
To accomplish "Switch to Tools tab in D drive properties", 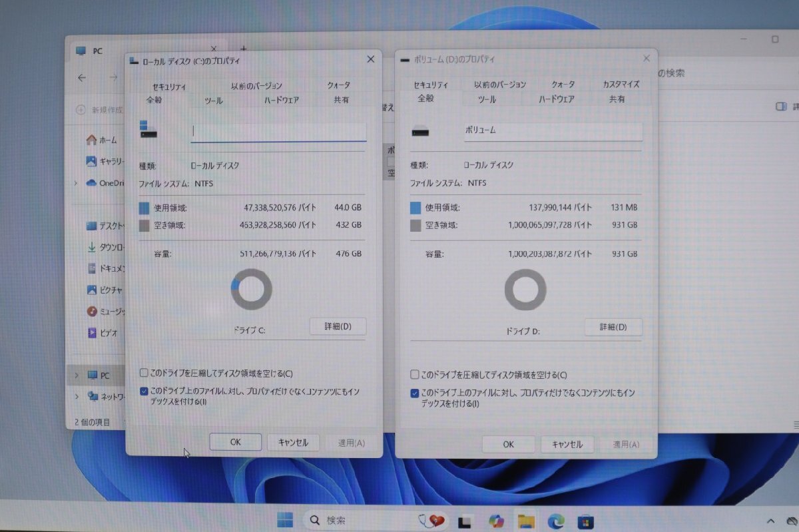I will pos(487,99).
